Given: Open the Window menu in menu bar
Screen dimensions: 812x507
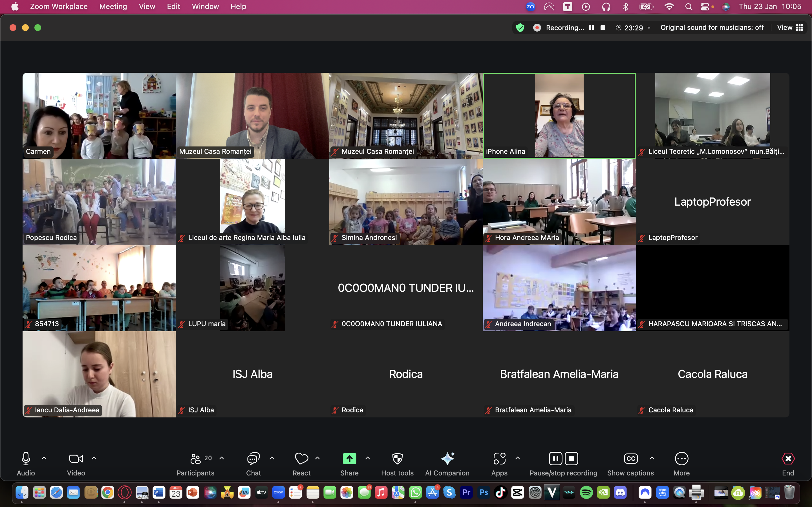Looking at the screenshot, I should click(205, 6).
